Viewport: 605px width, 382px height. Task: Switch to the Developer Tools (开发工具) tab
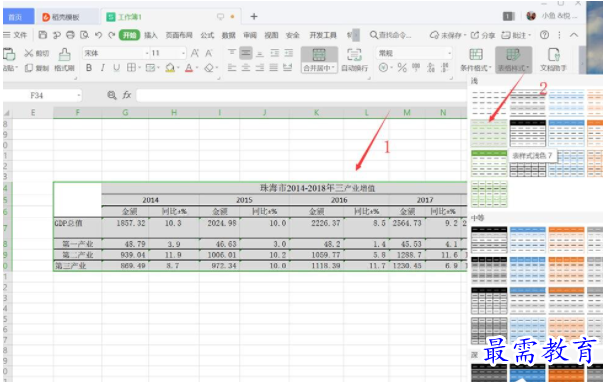click(x=323, y=35)
